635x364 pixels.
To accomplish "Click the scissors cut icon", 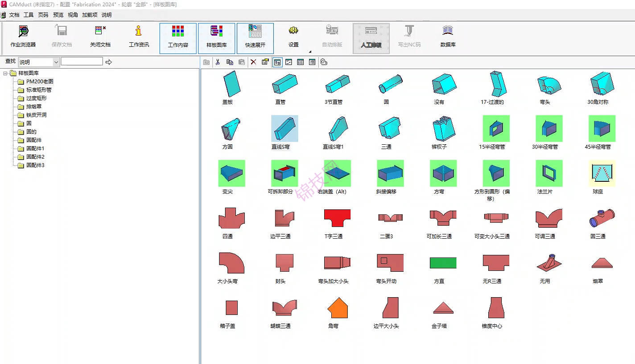I will tap(218, 62).
